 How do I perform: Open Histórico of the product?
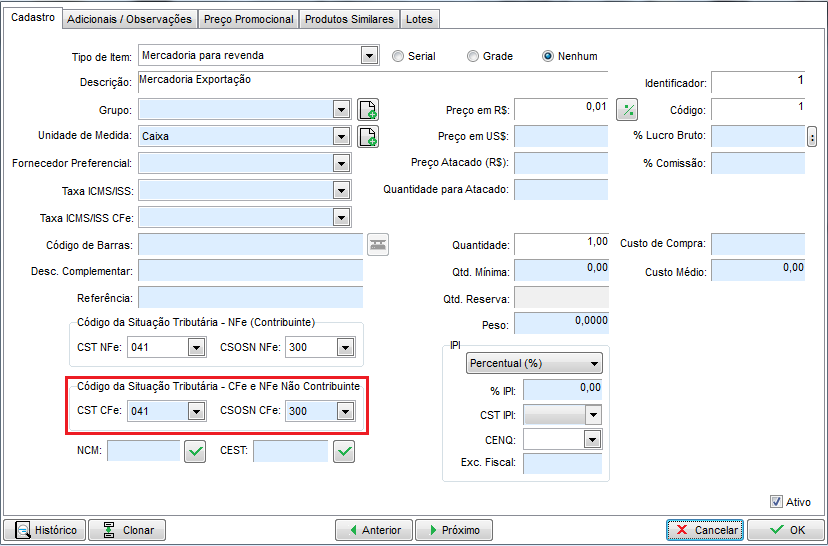45,530
